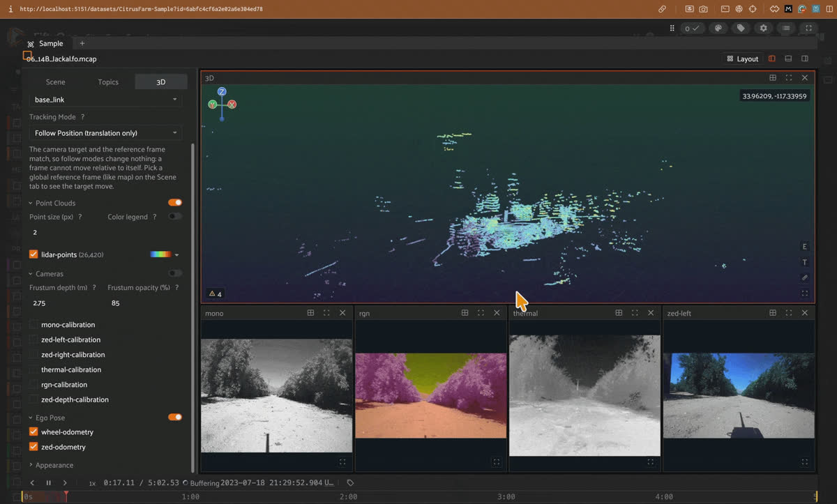Click the fit-view icon in 3D panel corner
The width and height of the screenshot is (837, 504).
click(x=805, y=293)
